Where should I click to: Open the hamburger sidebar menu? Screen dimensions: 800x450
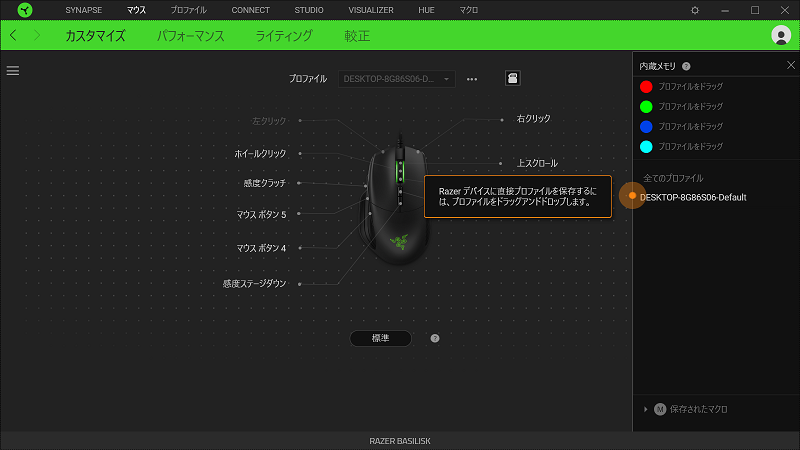pos(13,70)
